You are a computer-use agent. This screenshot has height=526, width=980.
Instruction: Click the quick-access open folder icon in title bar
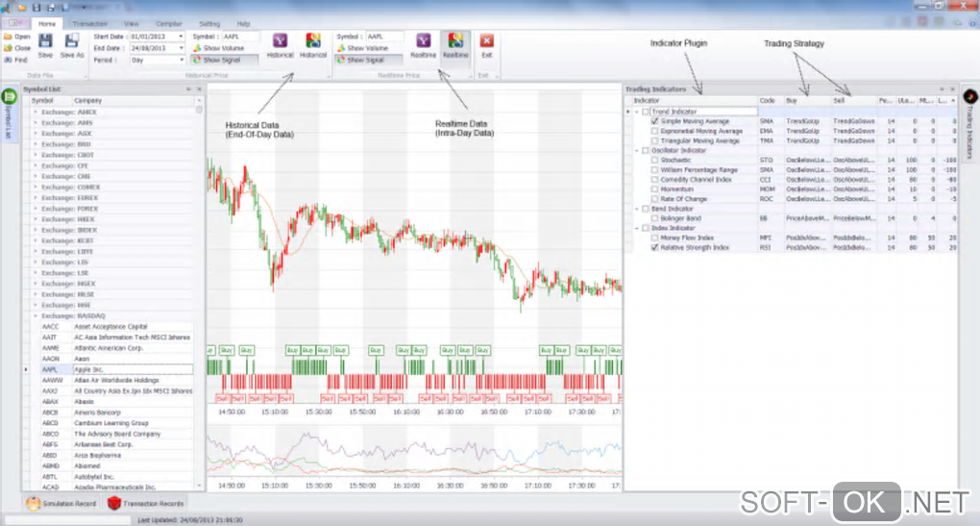click(x=22, y=8)
